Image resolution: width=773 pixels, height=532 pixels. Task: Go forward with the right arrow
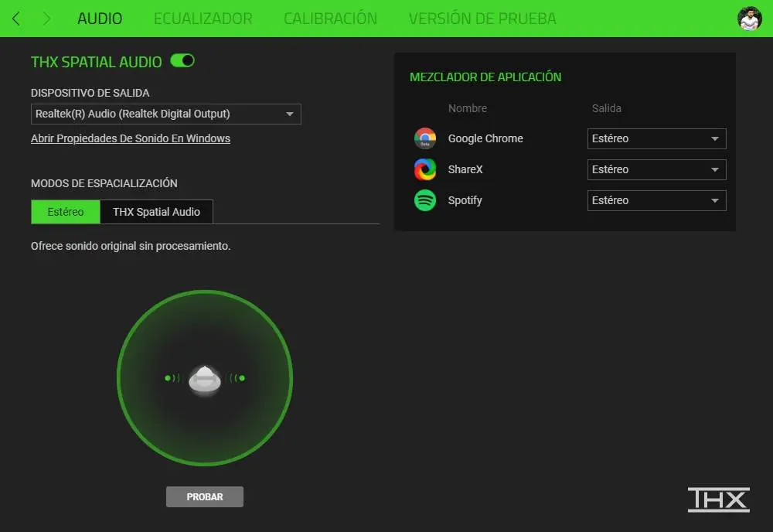point(47,19)
